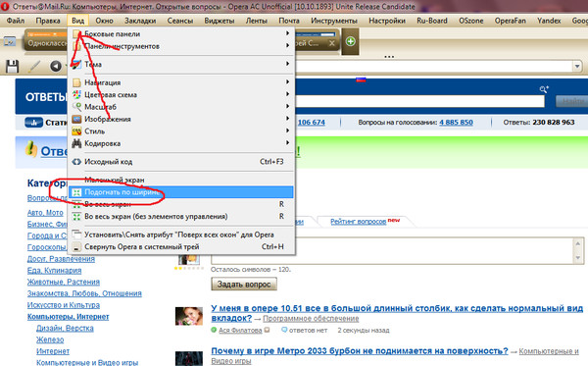The width and height of the screenshot is (588, 366).
Task: Click the CSS icon beside Стиль
Action: (76, 131)
